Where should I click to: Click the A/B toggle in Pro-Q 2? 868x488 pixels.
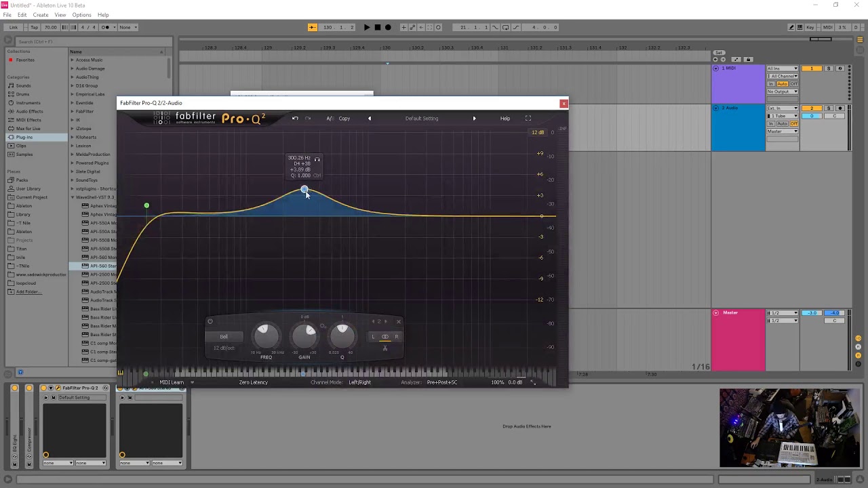(330, 119)
